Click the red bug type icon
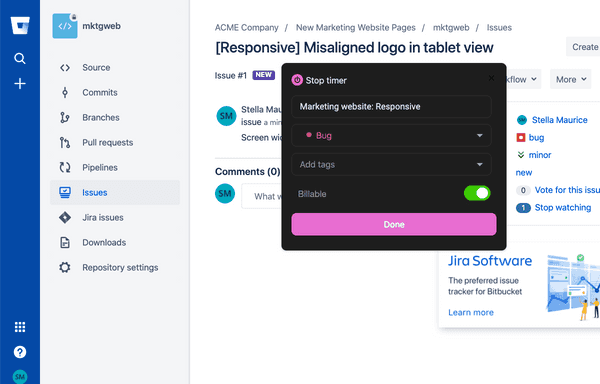Screen dimensions: 600x384 click(521, 137)
